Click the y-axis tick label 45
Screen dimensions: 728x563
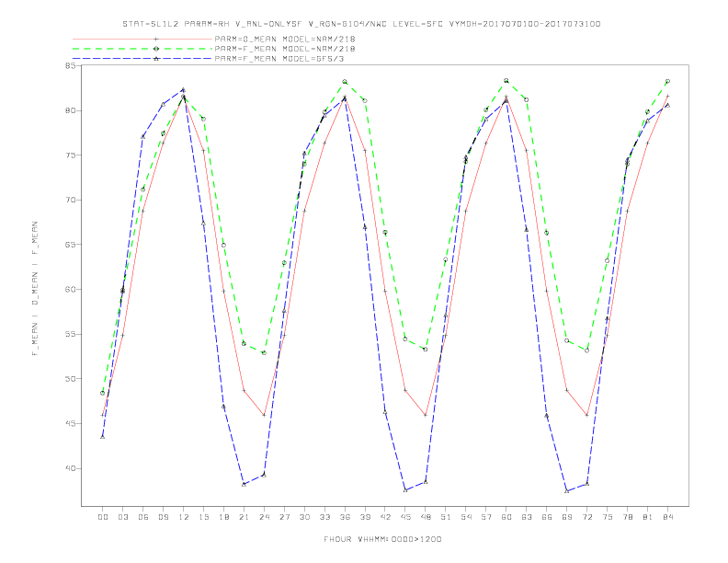[70, 424]
